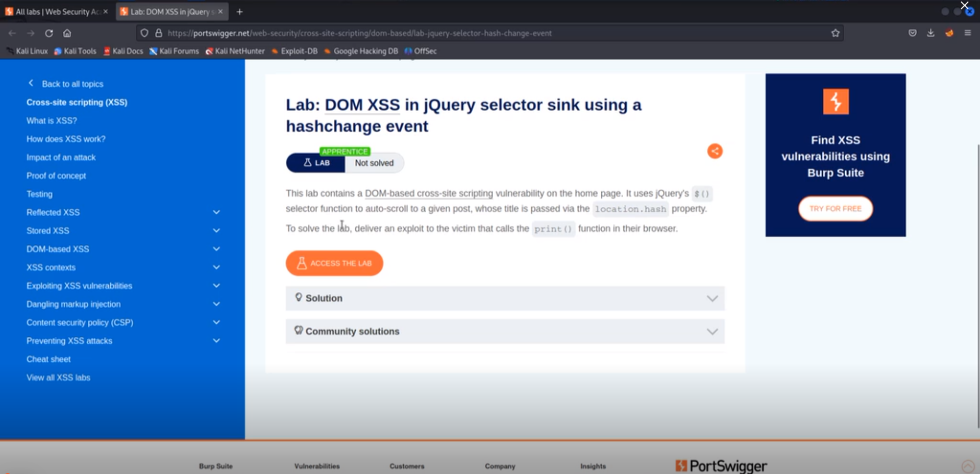Click the page vertical scrollbar

[x=977, y=286]
